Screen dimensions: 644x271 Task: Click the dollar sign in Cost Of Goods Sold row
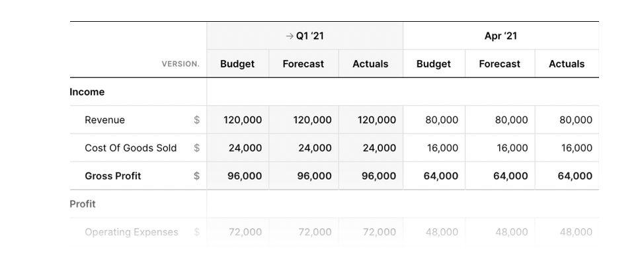click(x=197, y=148)
